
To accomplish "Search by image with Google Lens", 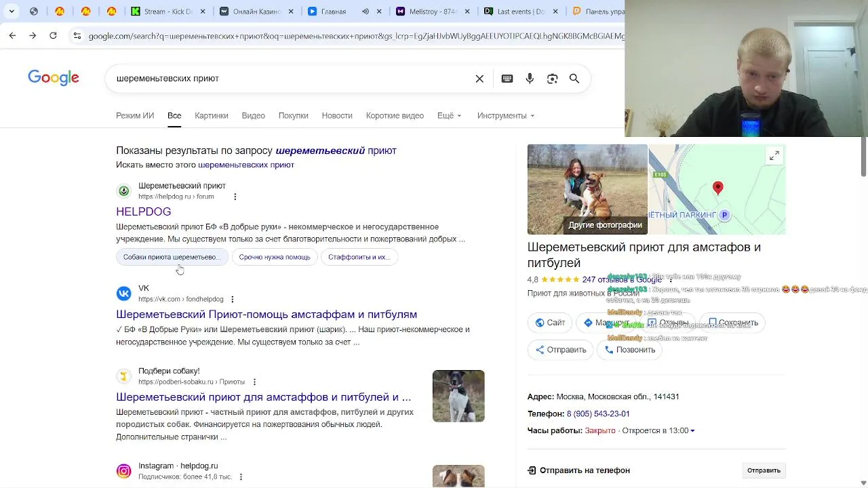I will click(x=552, y=79).
